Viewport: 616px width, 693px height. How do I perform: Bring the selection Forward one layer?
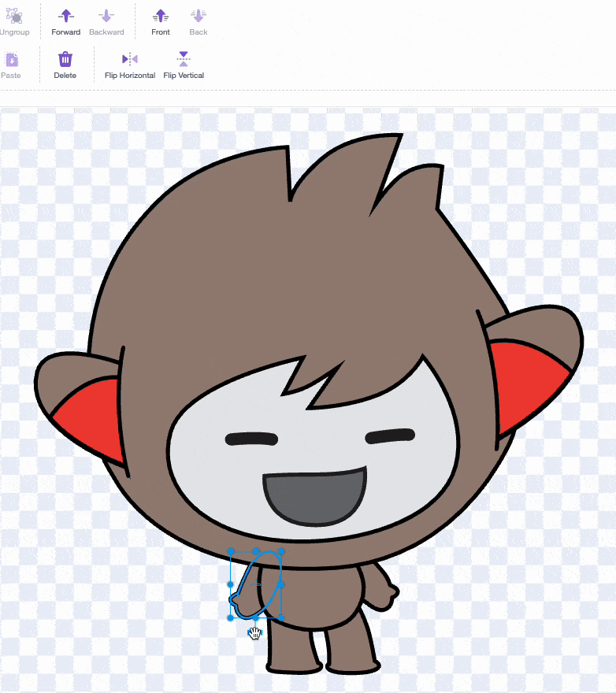[66, 16]
